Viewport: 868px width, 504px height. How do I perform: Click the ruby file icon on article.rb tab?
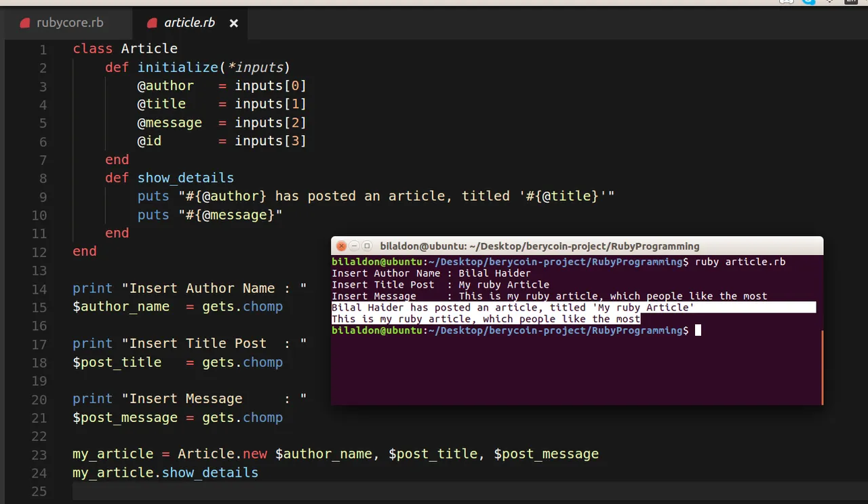click(152, 23)
